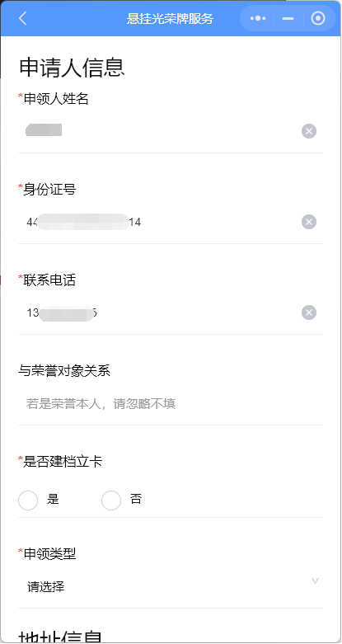Click the 申请人信息 section heading
The height and width of the screenshot is (644, 342).
pos(72,68)
